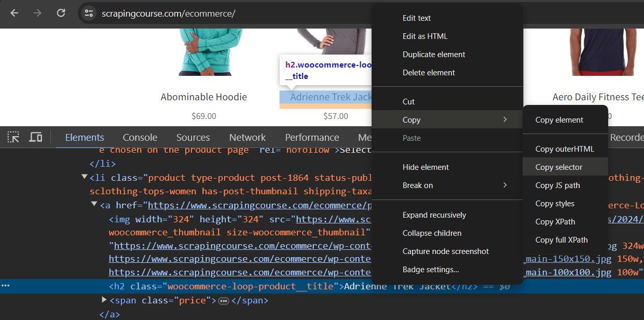Click the $69.00 price text
The width and height of the screenshot is (644, 320).
(x=204, y=116)
